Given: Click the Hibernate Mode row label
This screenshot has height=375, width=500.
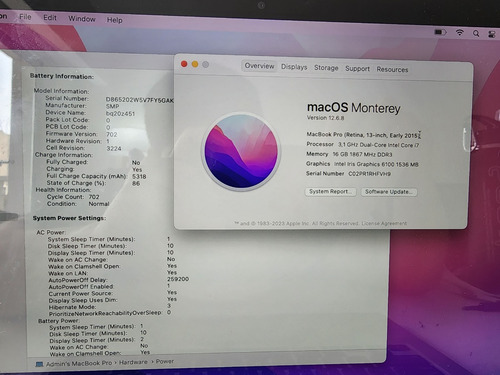Looking at the screenshot, I should coord(72,307).
